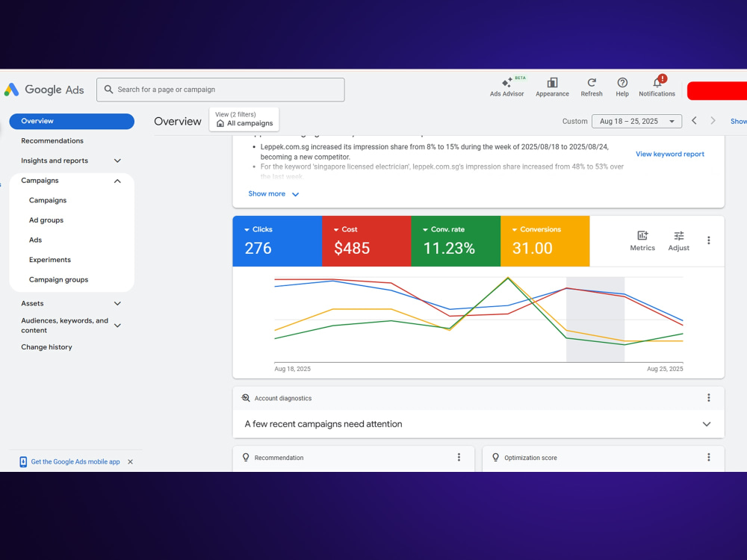The width and height of the screenshot is (747, 560).
Task: Open Campaign groups in the sidebar
Action: click(x=58, y=279)
